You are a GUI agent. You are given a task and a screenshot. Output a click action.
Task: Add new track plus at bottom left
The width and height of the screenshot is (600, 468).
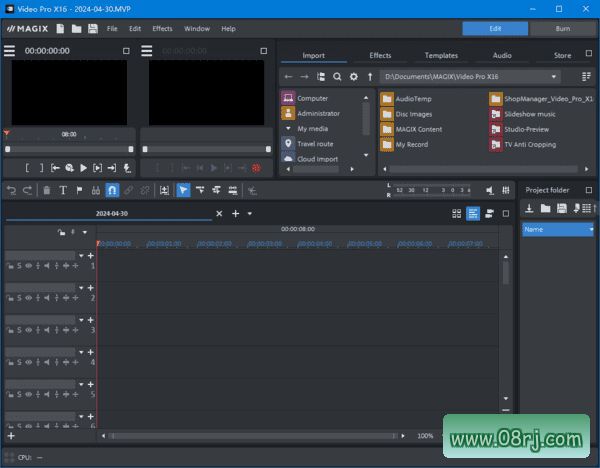(11, 436)
